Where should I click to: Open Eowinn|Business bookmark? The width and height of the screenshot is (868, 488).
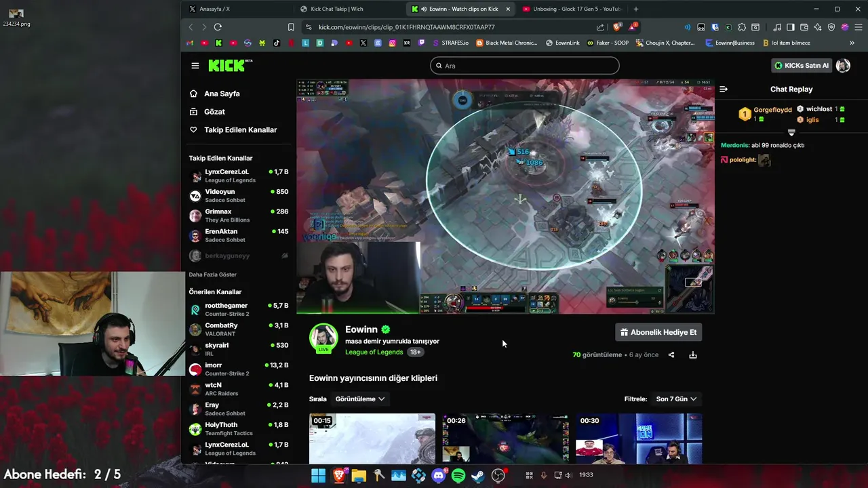(x=730, y=43)
